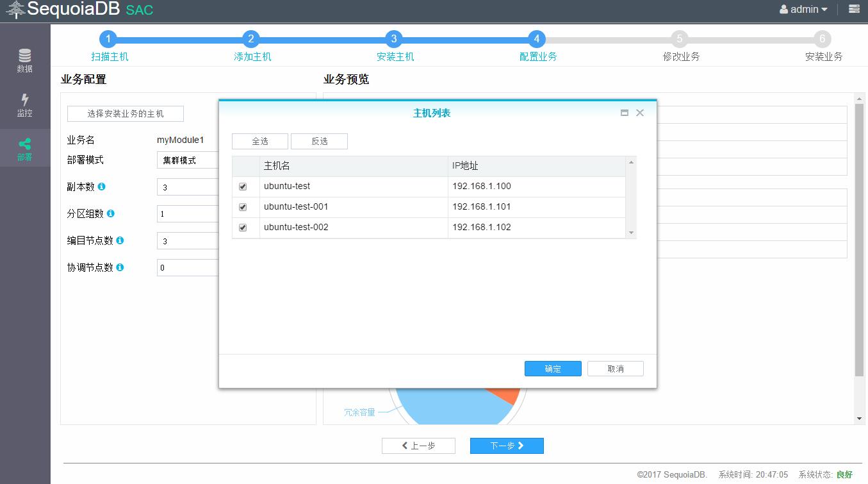Click the myModule1 business name
The height and width of the screenshot is (484, 868).
[x=181, y=140]
